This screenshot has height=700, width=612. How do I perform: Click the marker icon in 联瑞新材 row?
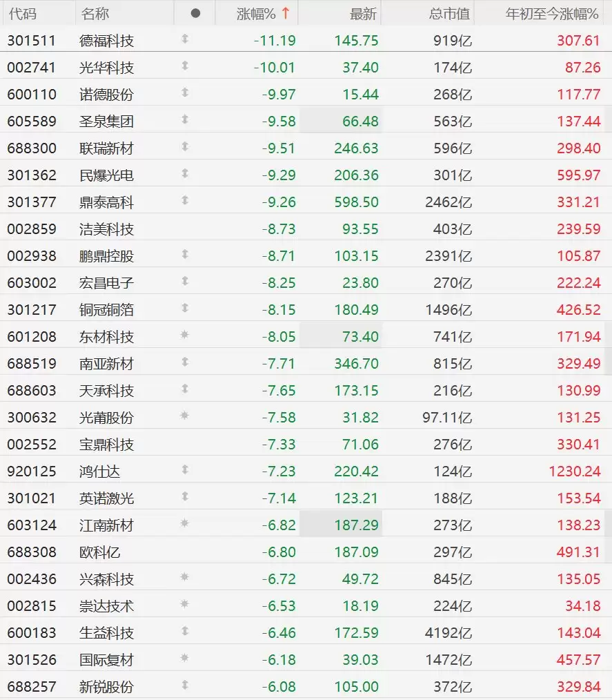[x=185, y=147]
